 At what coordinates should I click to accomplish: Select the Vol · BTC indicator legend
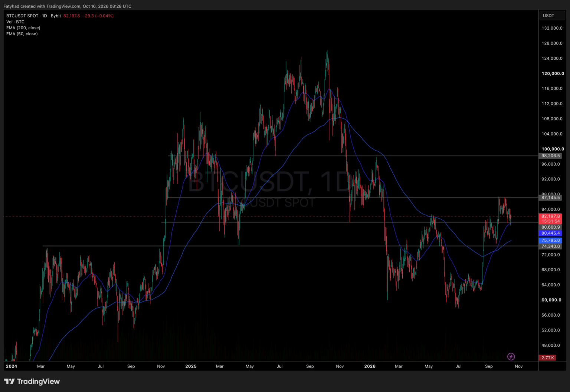(x=15, y=22)
